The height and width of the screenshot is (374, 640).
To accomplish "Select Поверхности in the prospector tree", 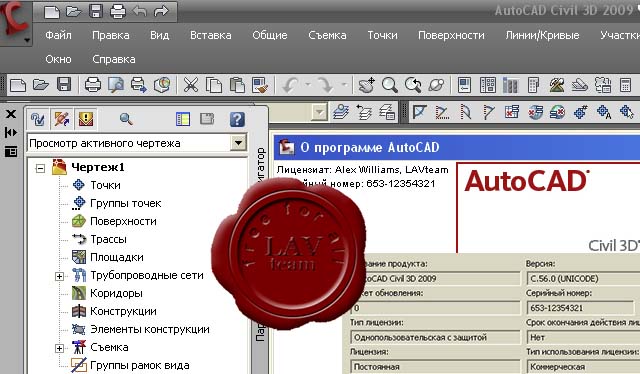I will pos(123,221).
